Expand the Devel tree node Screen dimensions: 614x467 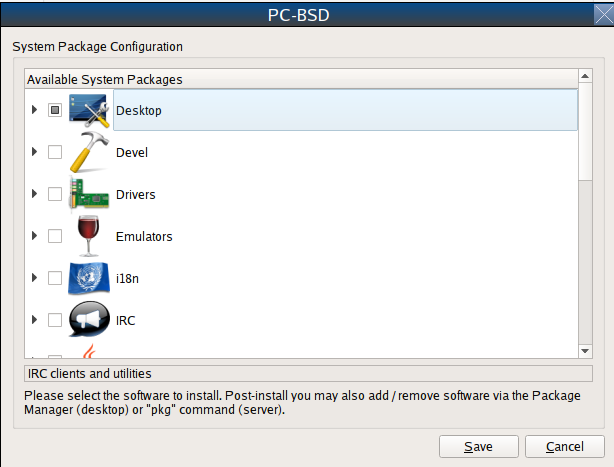coord(34,151)
